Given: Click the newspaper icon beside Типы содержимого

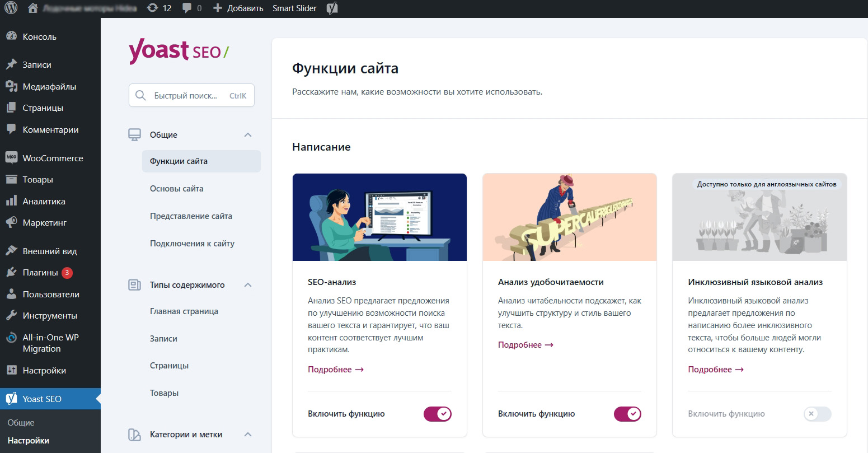Looking at the screenshot, I should (x=134, y=285).
